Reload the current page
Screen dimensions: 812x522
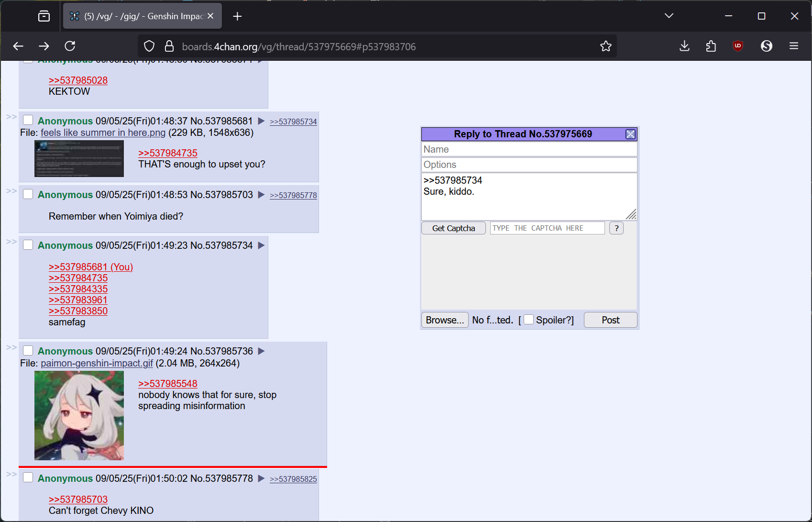(x=70, y=46)
